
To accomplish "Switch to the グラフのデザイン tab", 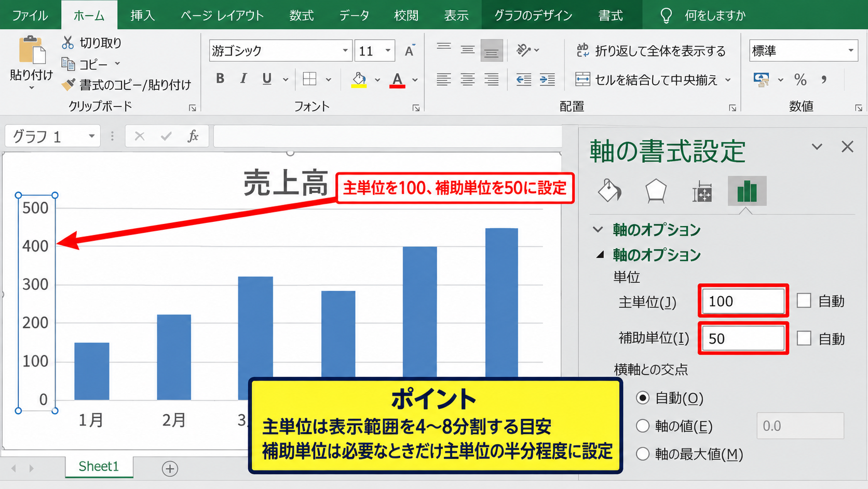I will pos(533,16).
